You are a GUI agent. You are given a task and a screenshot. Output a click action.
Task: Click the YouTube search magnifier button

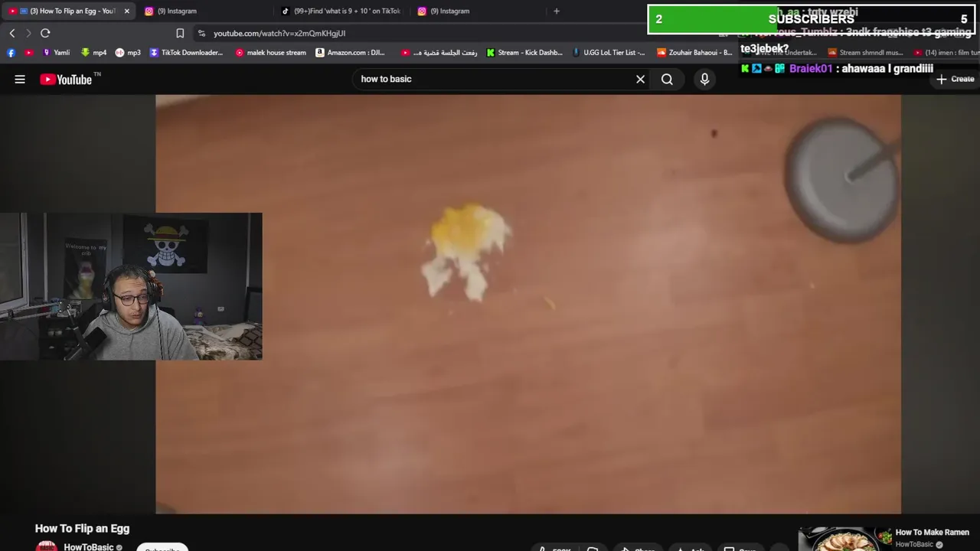[667, 79]
